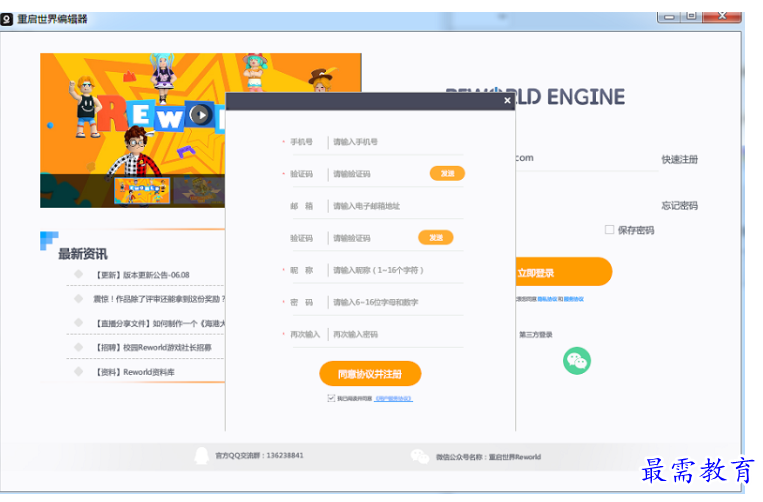Click 忘记密码 link
763x502 pixels.
tap(679, 206)
